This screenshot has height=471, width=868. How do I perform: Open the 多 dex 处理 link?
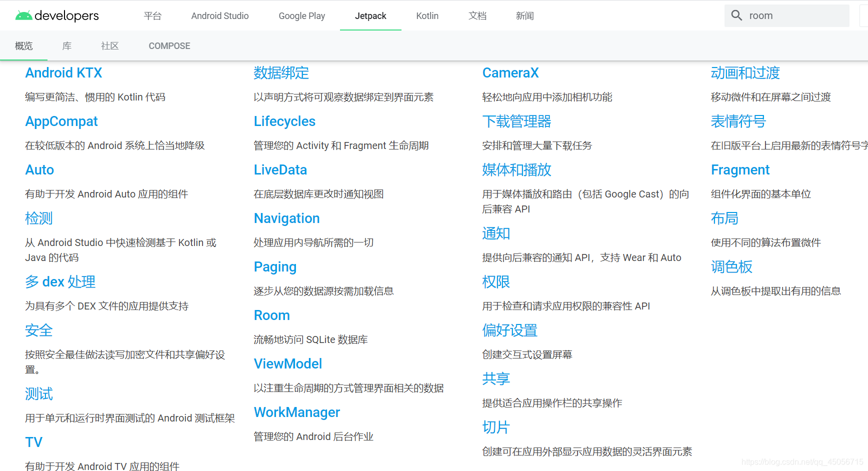60,282
